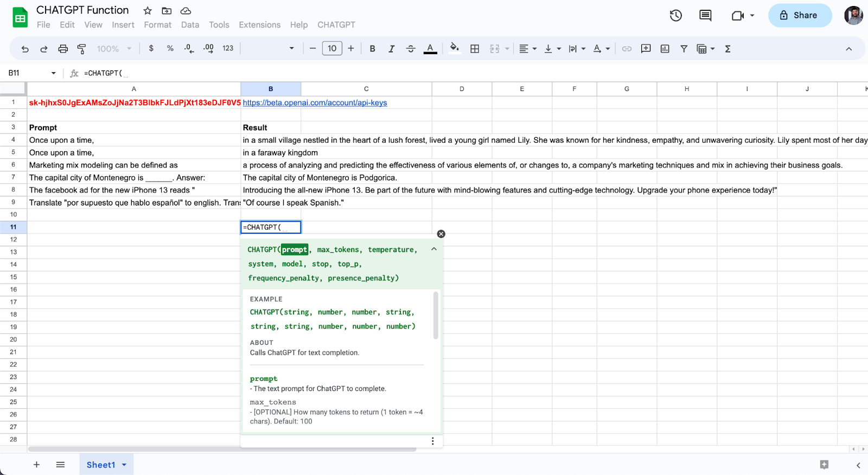This screenshot has height=475, width=868.
Task: Click the video meeting camera icon
Action: [x=738, y=16]
